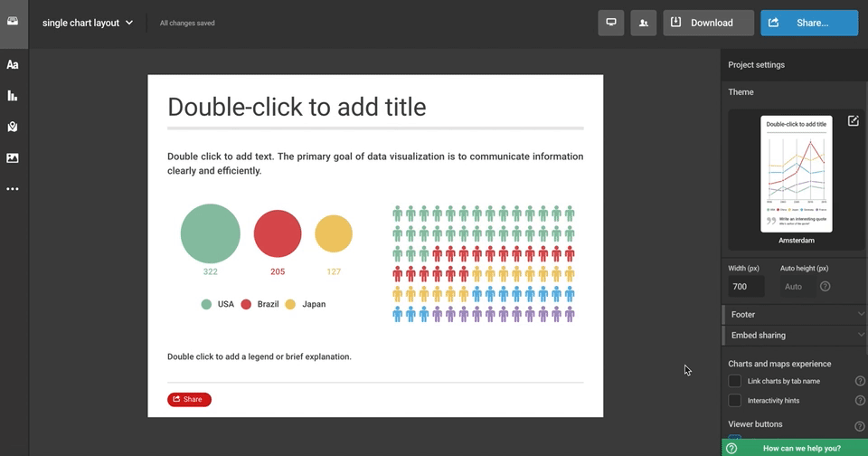
Task: Open the single chart layout dropdown
Action: [88, 23]
